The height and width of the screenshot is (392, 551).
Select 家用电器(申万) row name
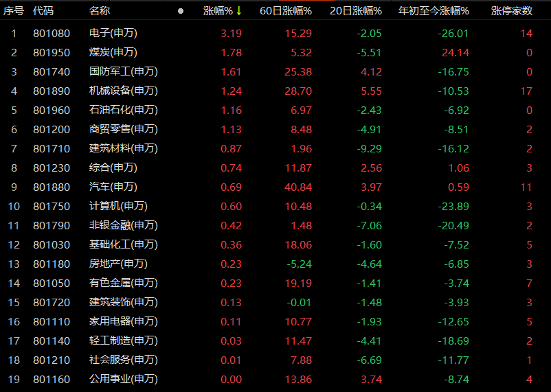123,321
